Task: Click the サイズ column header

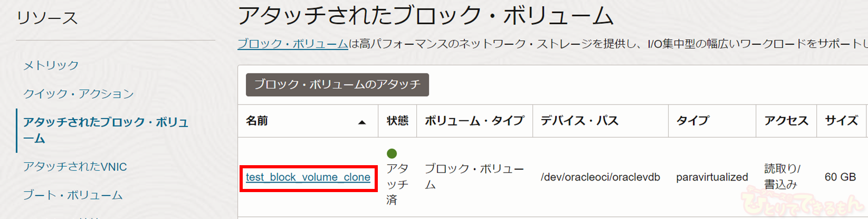Action: point(841,121)
